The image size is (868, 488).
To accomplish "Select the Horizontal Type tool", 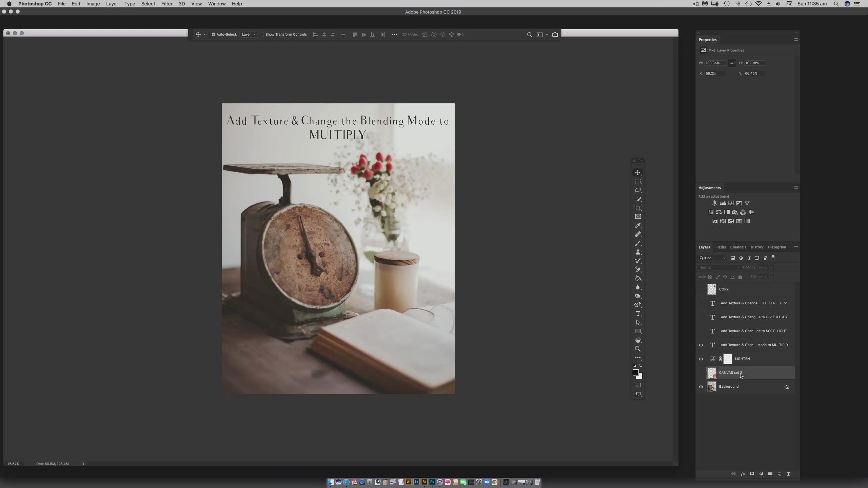I will pos(638,313).
